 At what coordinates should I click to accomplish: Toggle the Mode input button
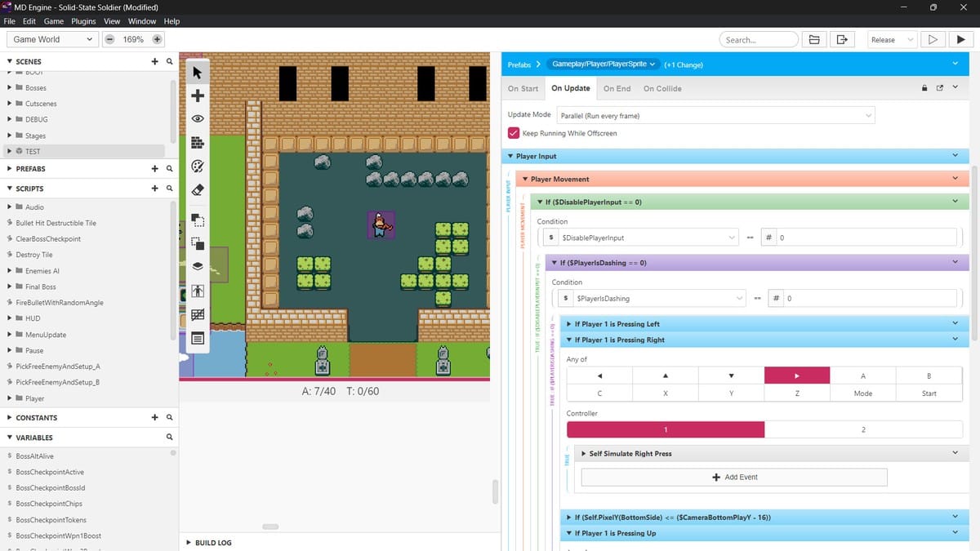point(863,393)
